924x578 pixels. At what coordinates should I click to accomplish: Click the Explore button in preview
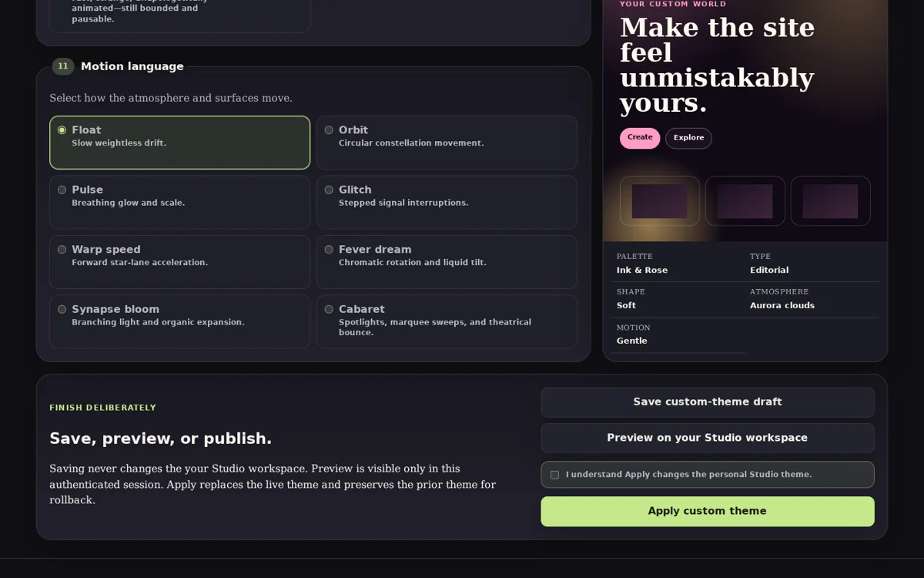pos(688,138)
